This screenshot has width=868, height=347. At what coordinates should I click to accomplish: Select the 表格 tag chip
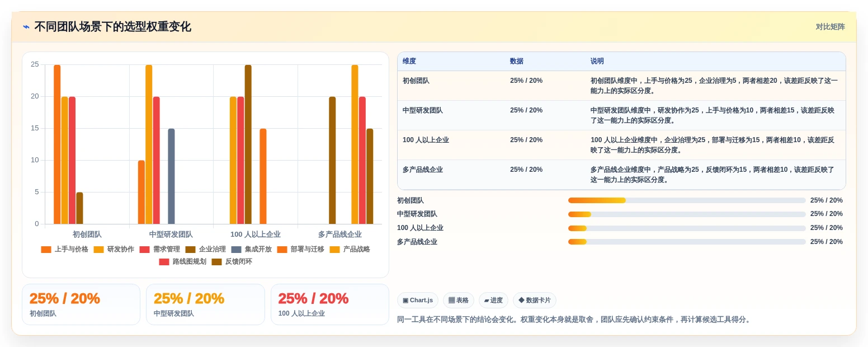pos(459,300)
